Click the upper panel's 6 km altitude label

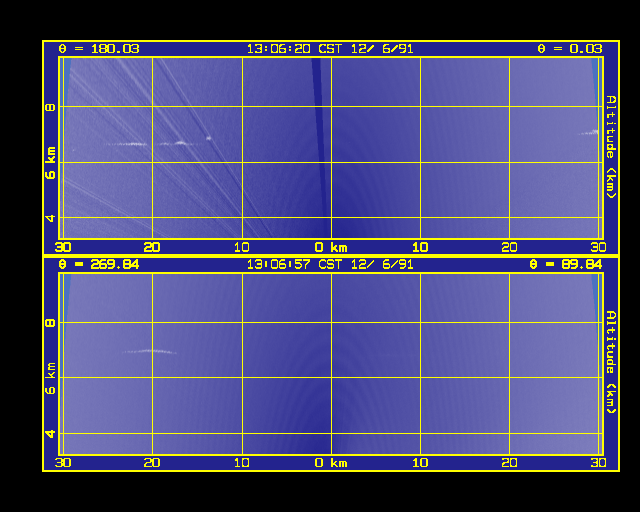50,163
